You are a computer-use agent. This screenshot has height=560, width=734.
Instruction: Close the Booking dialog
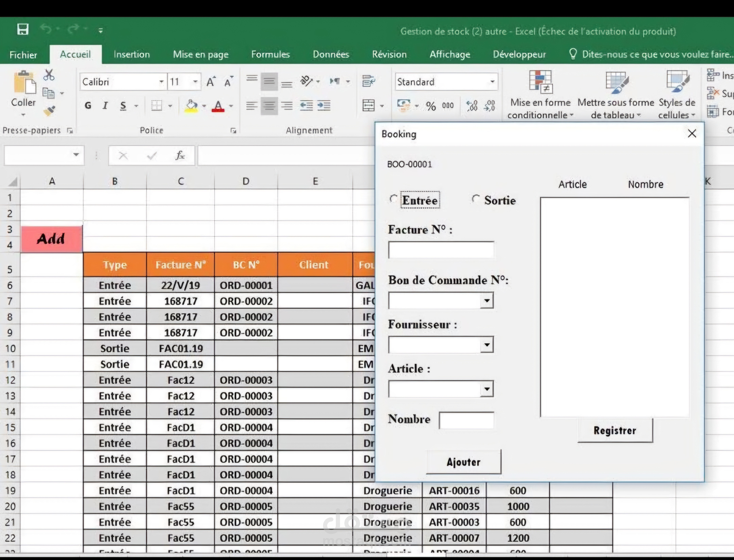click(x=692, y=134)
